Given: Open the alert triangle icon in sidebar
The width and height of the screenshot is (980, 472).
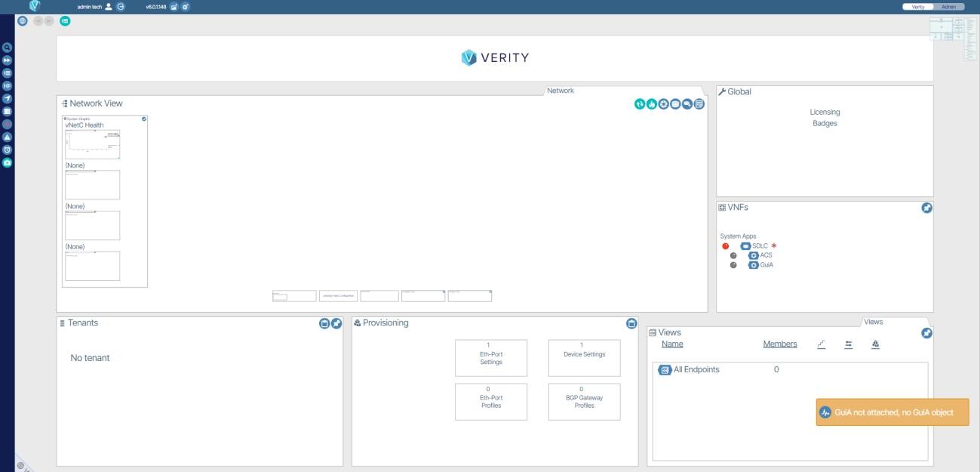Looking at the screenshot, I should point(6,137).
